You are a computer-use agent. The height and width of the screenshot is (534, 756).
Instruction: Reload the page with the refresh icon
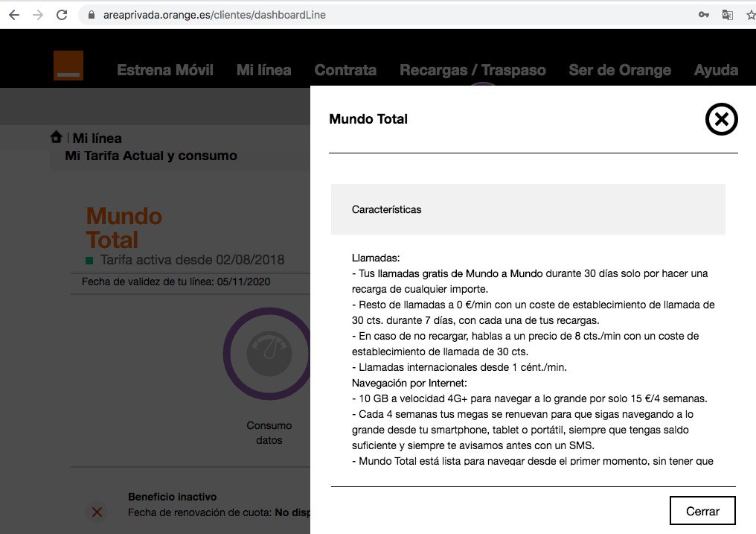point(62,15)
